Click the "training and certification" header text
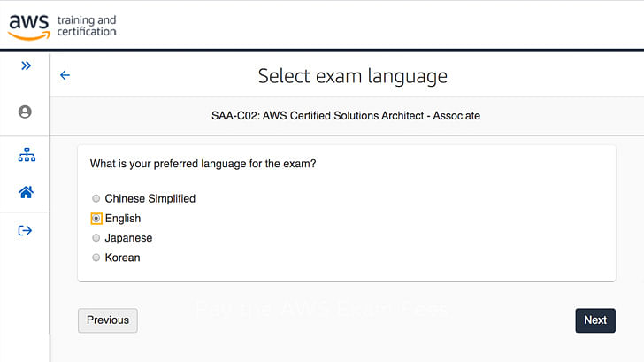Screen dimensions: 644x362 coord(86,26)
